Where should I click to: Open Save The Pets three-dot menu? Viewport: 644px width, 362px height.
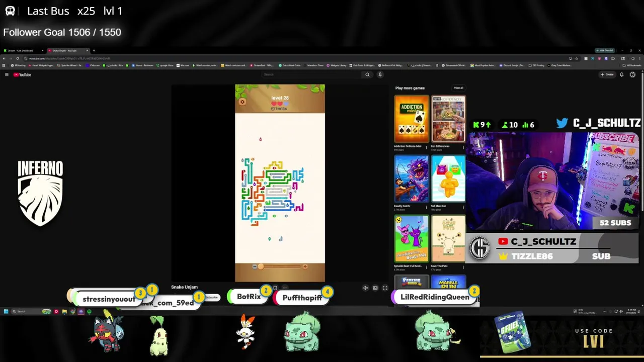click(x=463, y=266)
